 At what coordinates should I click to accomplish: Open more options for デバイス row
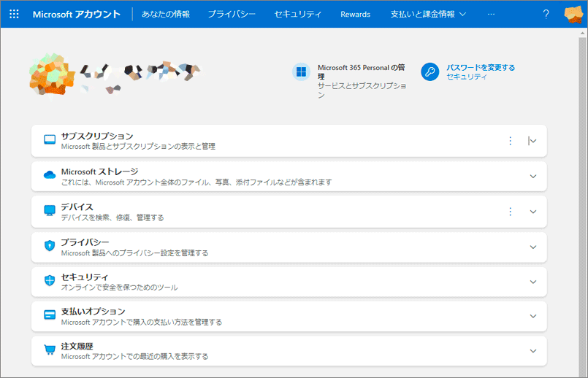pos(511,212)
